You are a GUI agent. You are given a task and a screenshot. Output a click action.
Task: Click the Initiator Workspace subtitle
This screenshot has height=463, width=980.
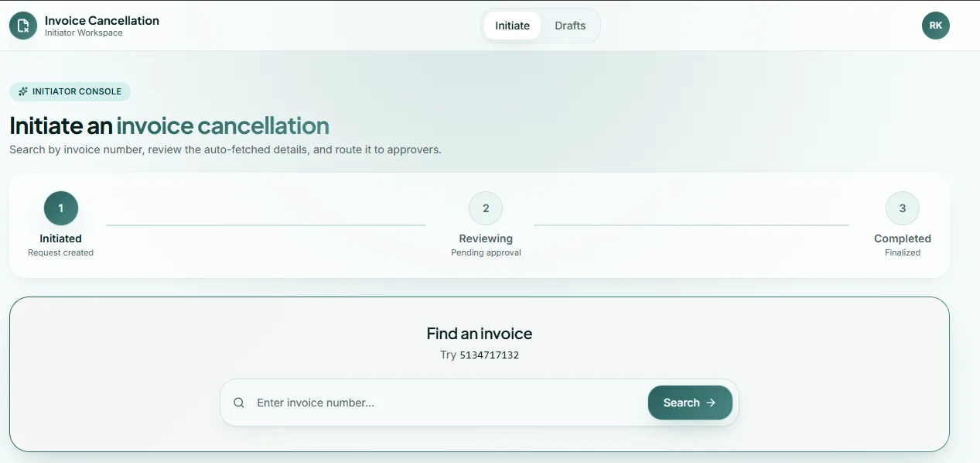point(84,33)
